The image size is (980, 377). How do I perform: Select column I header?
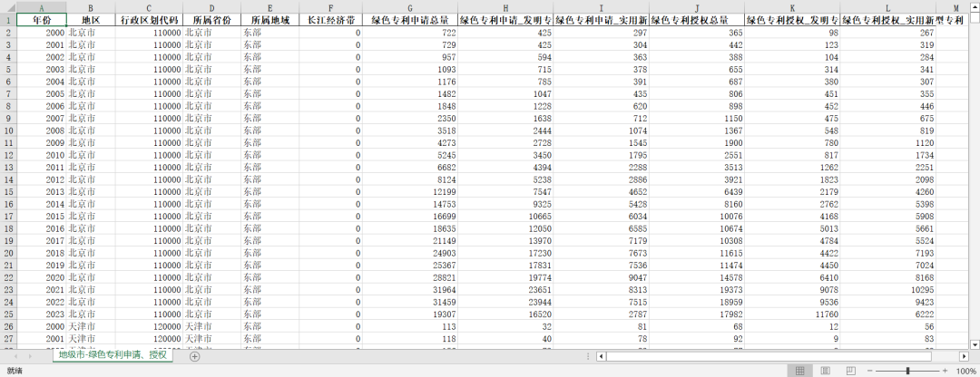coord(601,8)
